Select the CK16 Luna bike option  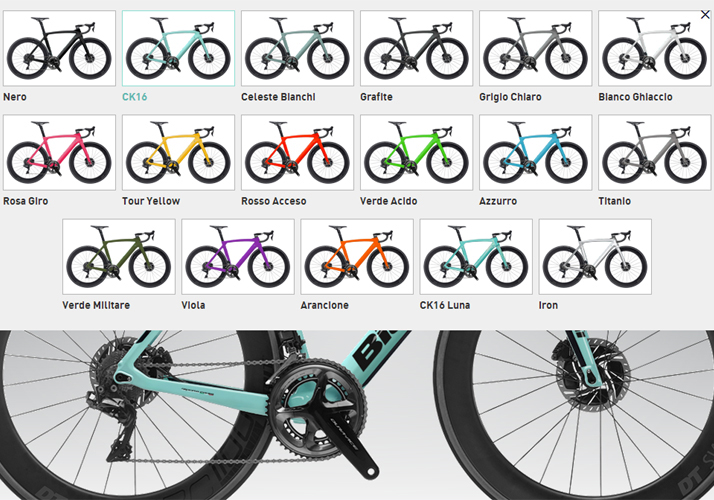[x=476, y=257]
